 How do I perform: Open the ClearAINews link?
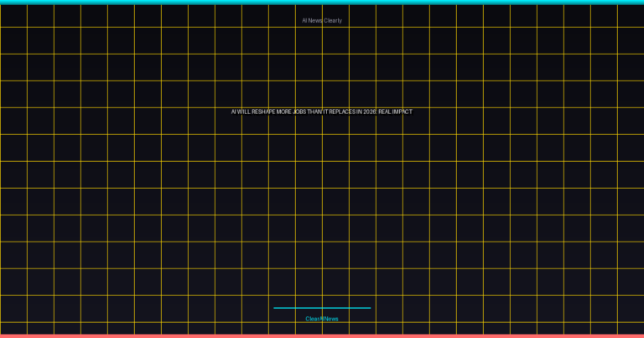322,319
